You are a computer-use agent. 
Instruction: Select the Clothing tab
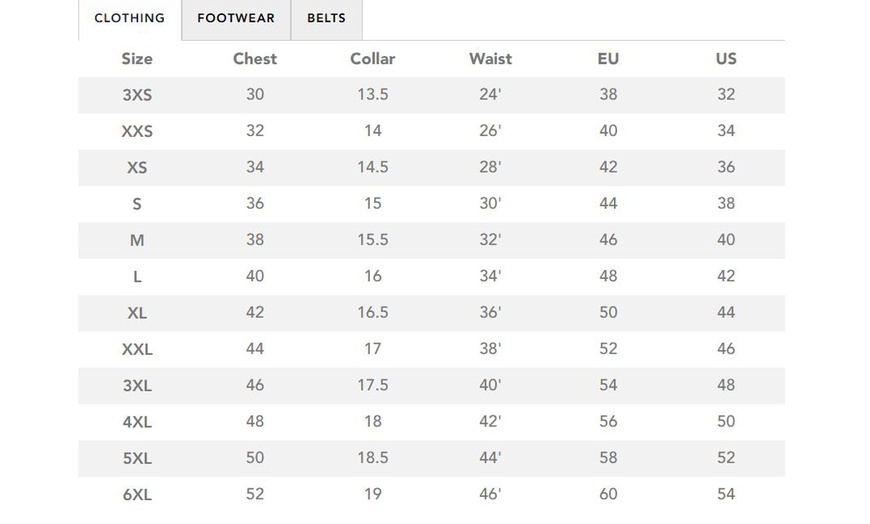(x=129, y=19)
